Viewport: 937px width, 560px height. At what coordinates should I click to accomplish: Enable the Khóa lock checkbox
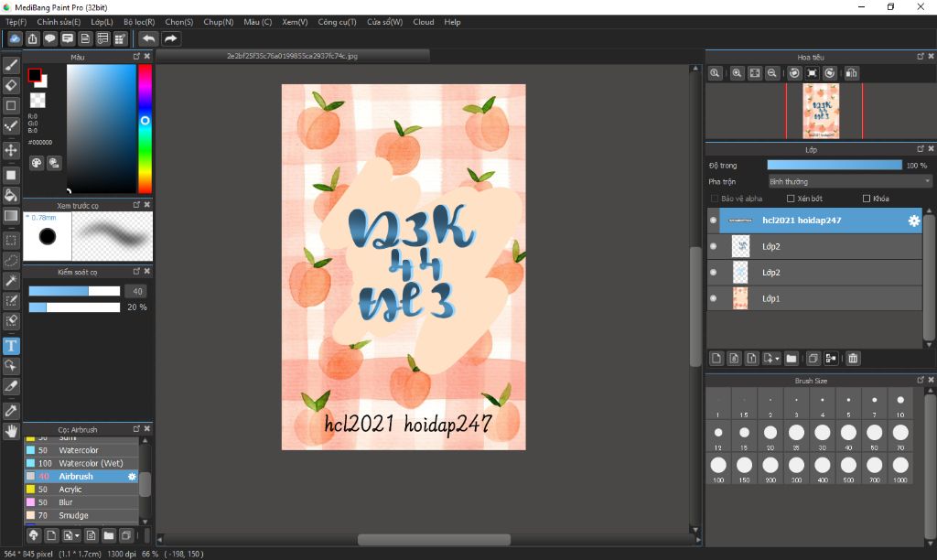[x=867, y=199]
